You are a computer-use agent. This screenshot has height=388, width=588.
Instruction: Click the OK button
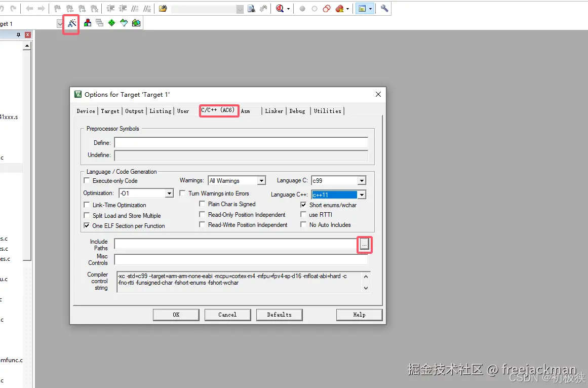[176, 315]
